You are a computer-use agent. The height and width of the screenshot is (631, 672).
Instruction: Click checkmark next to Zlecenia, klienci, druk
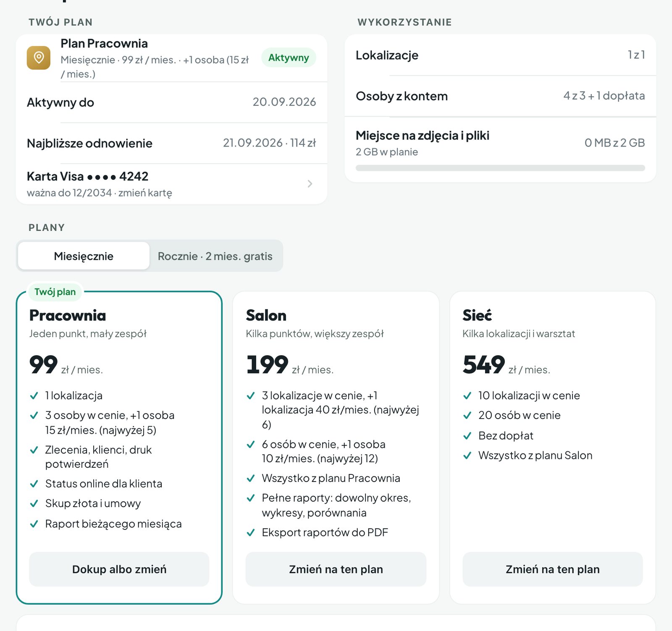[x=34, y=450]
